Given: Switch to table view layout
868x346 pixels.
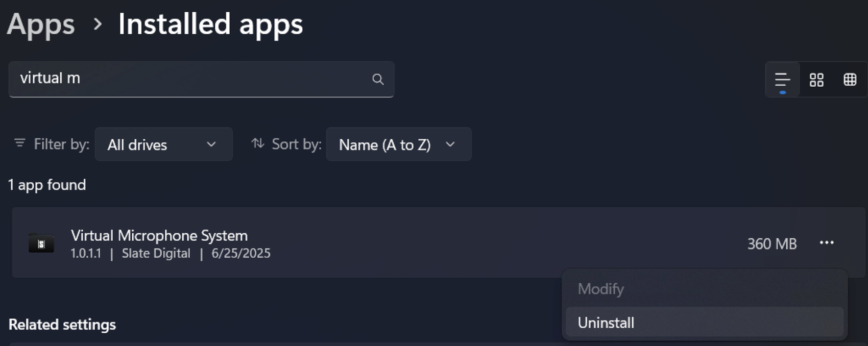Looking at the screenshot, I should 850,80.
